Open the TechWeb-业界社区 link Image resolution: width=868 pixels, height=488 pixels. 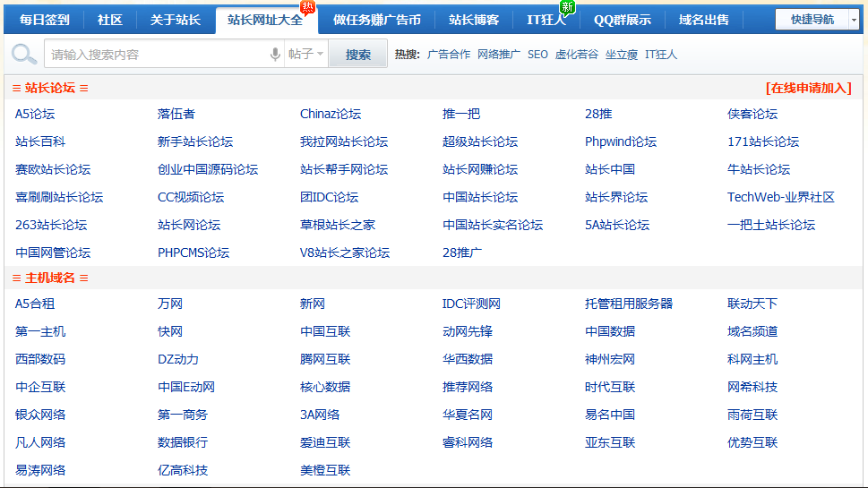[x=781, y=197]
